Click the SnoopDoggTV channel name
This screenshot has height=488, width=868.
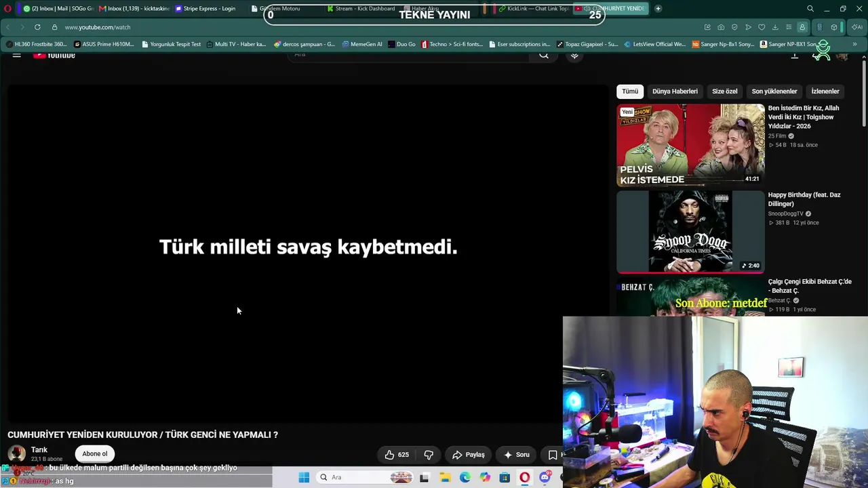[785, 213]
